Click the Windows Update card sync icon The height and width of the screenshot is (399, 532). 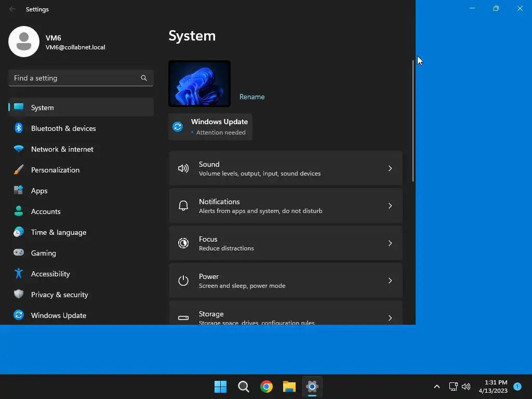178,127
